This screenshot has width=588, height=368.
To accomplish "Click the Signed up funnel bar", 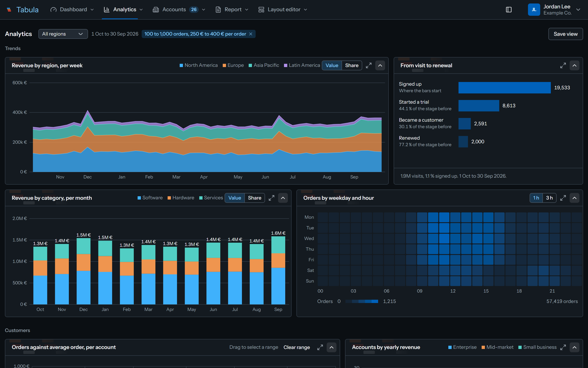I will (x=504, y=88).
